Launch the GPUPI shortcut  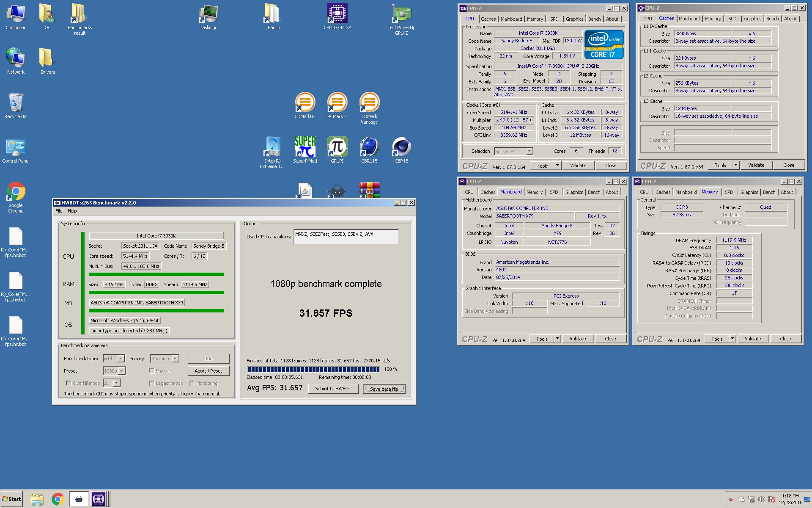[x=337, y=150]
